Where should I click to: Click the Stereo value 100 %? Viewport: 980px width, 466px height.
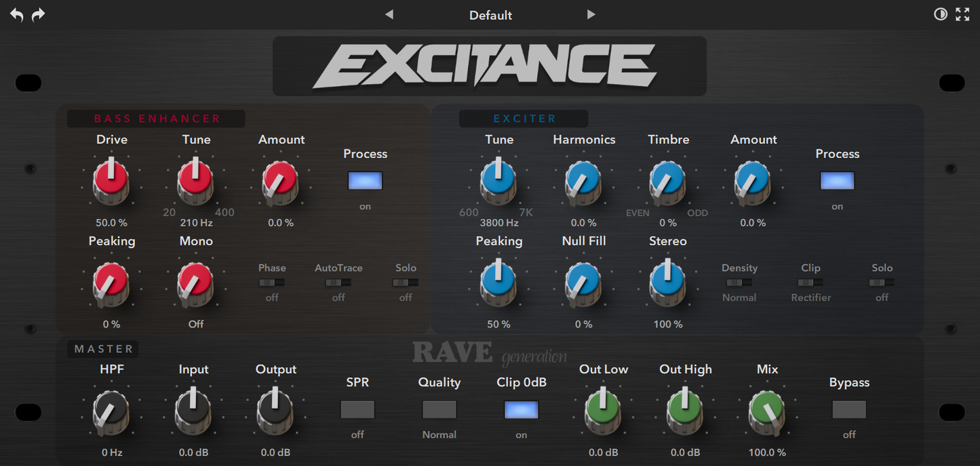(x=668, y=324)
